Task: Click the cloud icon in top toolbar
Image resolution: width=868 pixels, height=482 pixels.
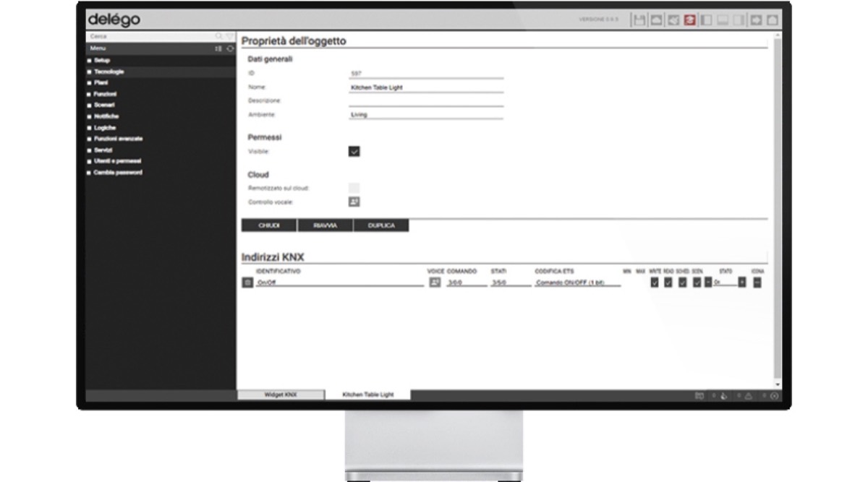Action: [656, 20]
